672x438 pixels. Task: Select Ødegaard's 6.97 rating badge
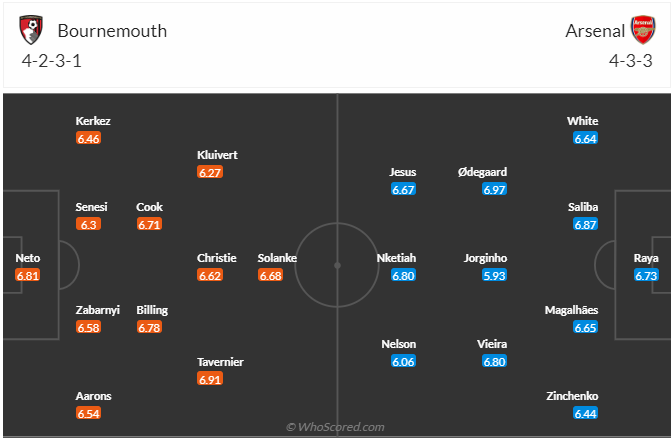click(493, 189)
